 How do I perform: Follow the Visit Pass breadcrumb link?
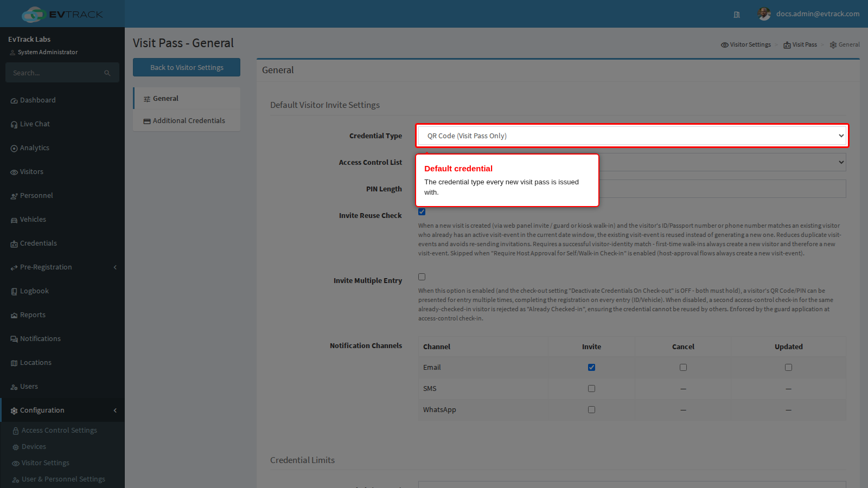(800, 45)
